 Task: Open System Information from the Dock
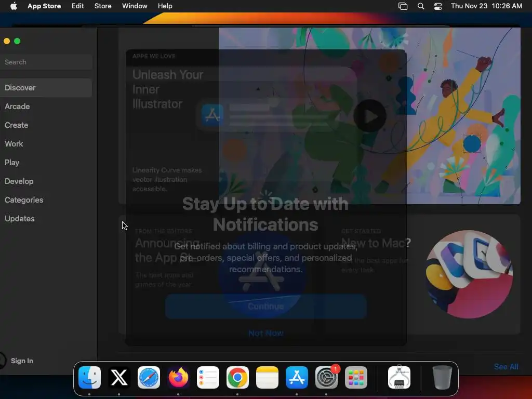click(x=400, y=377)
